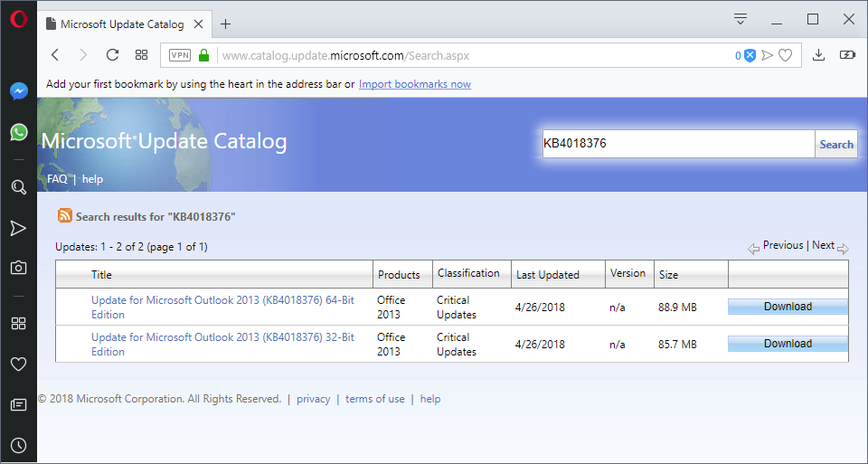Click Import bookmarks now link

click(x=415, y=84)
